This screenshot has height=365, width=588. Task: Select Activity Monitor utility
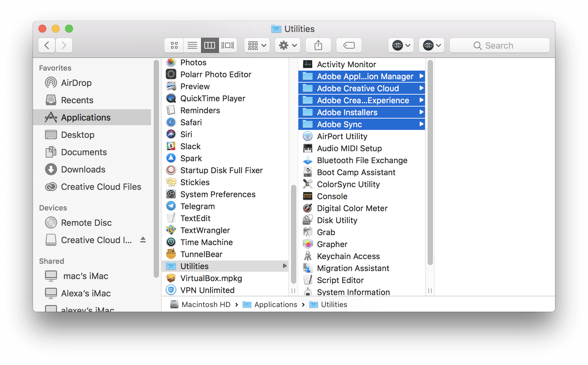[x=362, y=64]
